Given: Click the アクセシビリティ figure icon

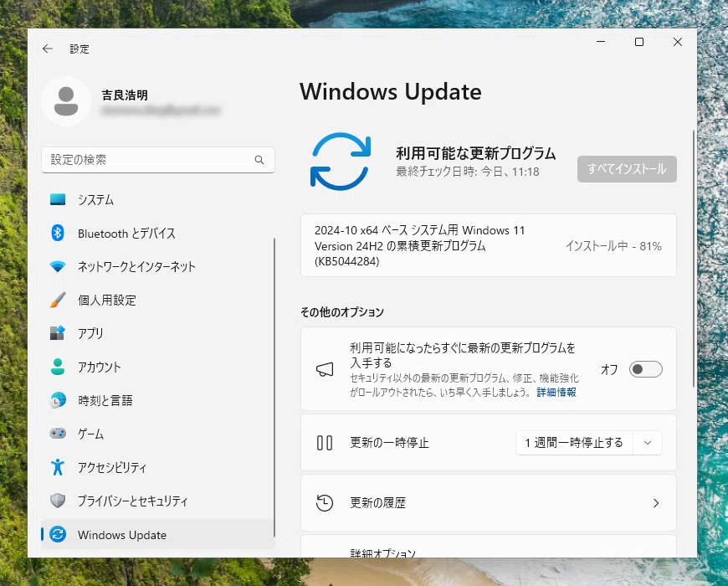Looking at the screenshot, I should pos(58,467).
